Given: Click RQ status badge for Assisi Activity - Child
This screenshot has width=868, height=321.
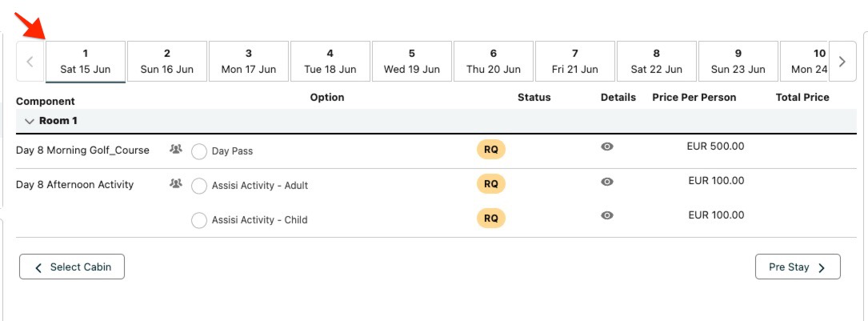Looking at the screenshot, I should [x=491, y=218].
